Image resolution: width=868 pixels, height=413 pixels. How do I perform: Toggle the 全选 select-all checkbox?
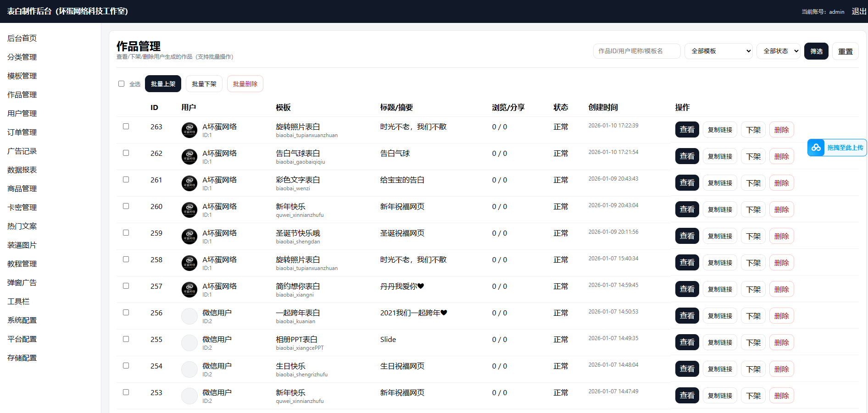pos(122,84)
